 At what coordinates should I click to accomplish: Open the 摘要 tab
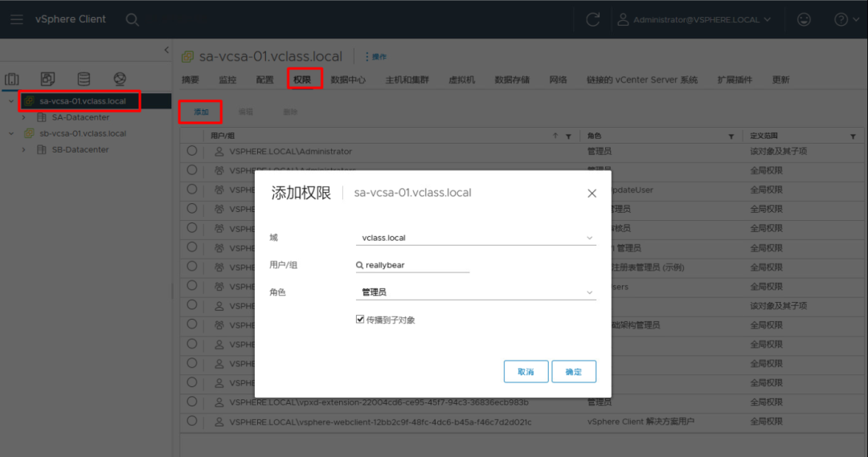pyautogui.click(x=190, y=80)
